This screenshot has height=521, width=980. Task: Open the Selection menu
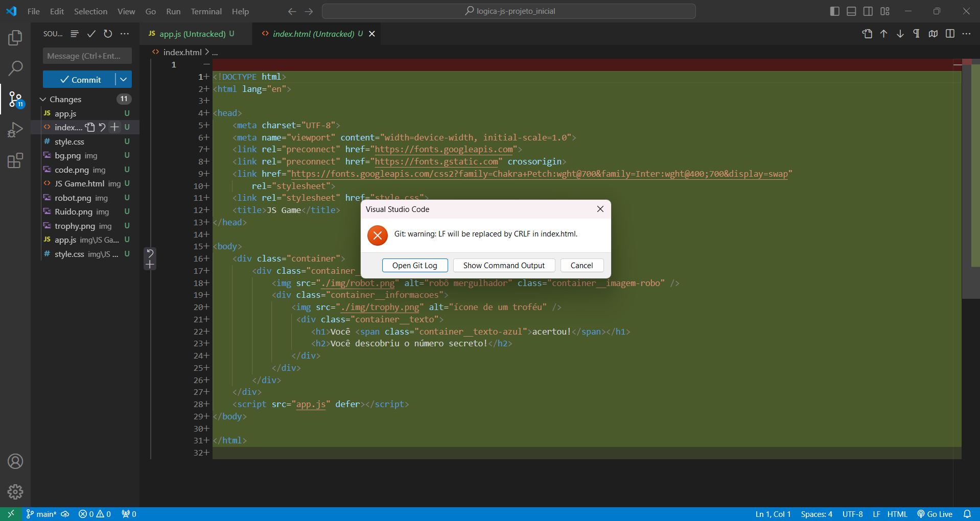coord(91,11)
